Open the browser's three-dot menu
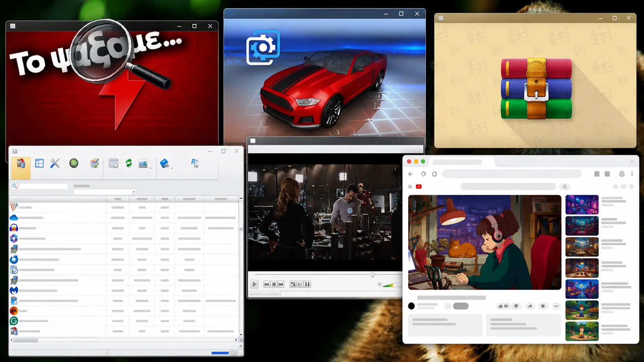This screenshot has height=362, width=644. point(632,174)
